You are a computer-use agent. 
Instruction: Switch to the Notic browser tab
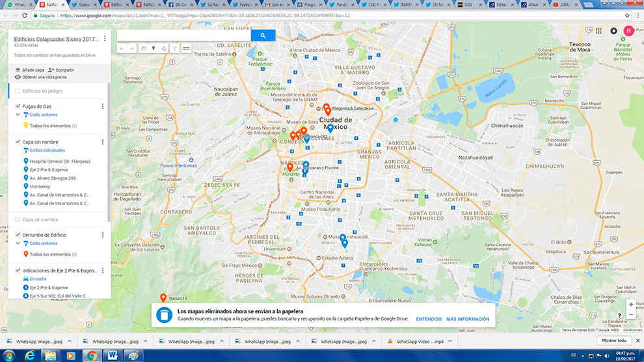click(x=245, y=5)
